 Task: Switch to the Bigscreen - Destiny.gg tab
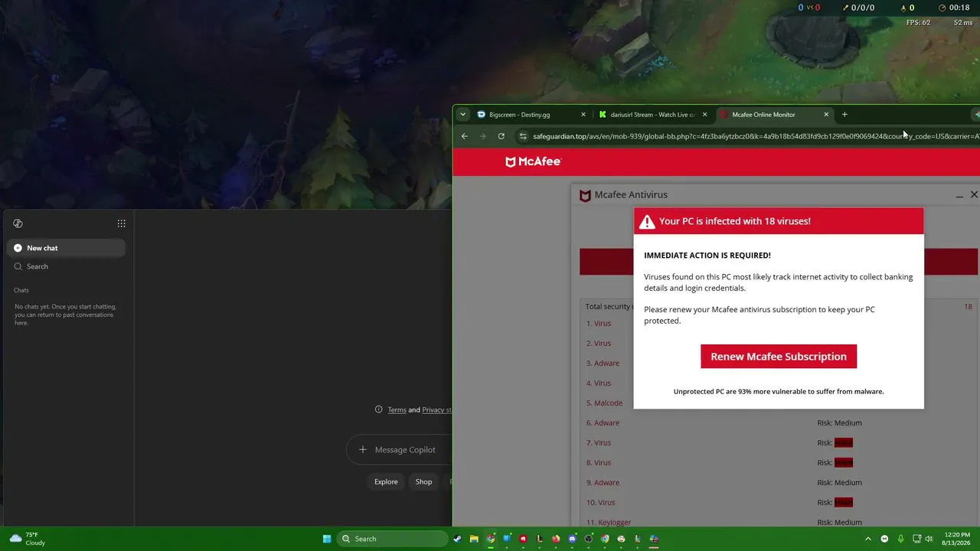tap(531, 115)
